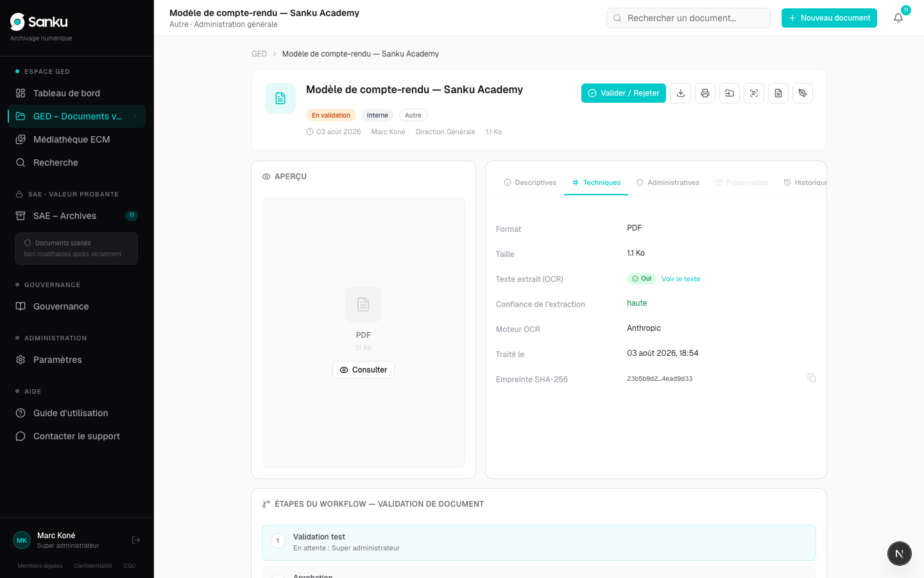
Task: Click the Confiance value haute
Action: [637, 303]
